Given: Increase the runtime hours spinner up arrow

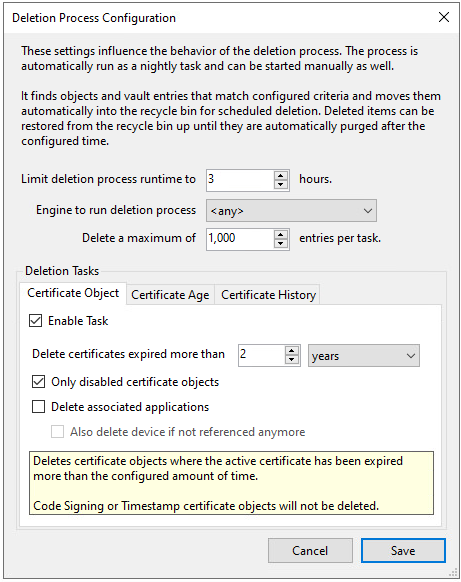Looking at the screenshot, I should coord(281,176).
